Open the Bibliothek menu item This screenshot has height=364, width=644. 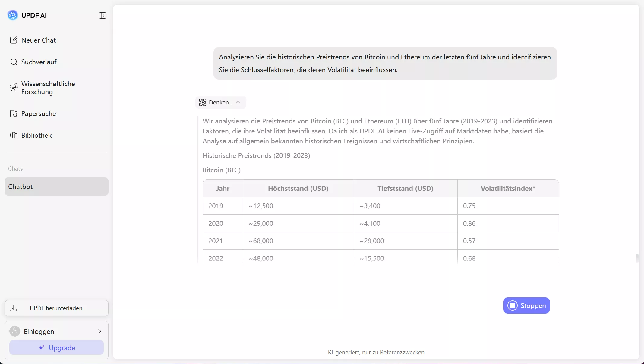point(36,135)
